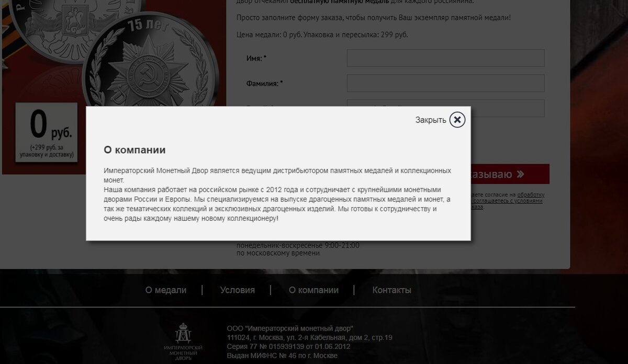This screenshot has width=628, height=364.
Task: Open the Условия footer link
Action: coord(238,290)
